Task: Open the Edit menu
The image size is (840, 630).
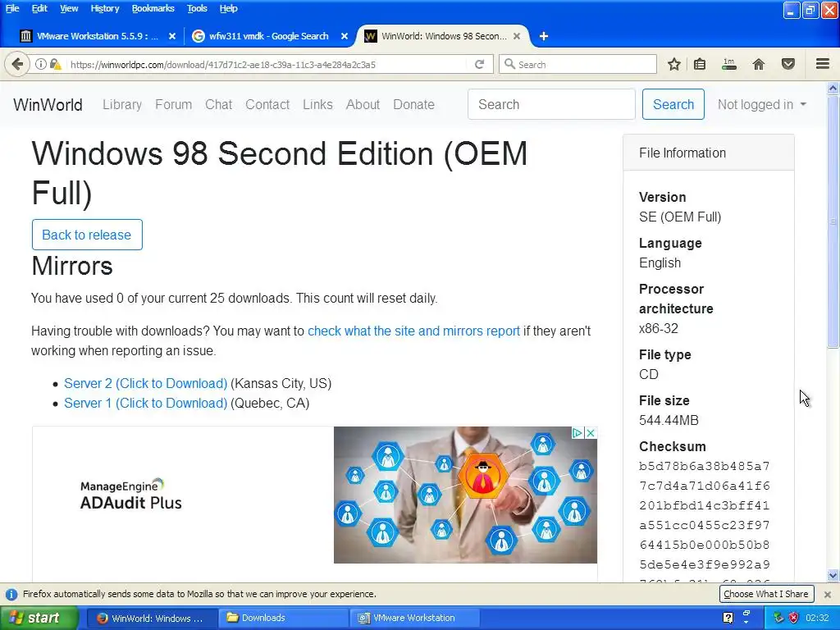Action: (39, 8)
